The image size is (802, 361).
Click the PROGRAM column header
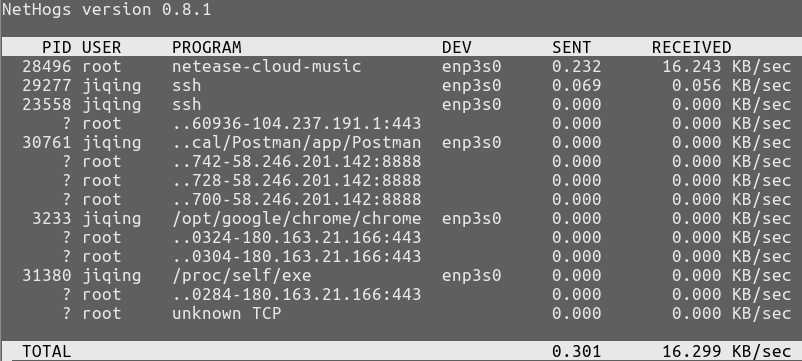point(207,48)
